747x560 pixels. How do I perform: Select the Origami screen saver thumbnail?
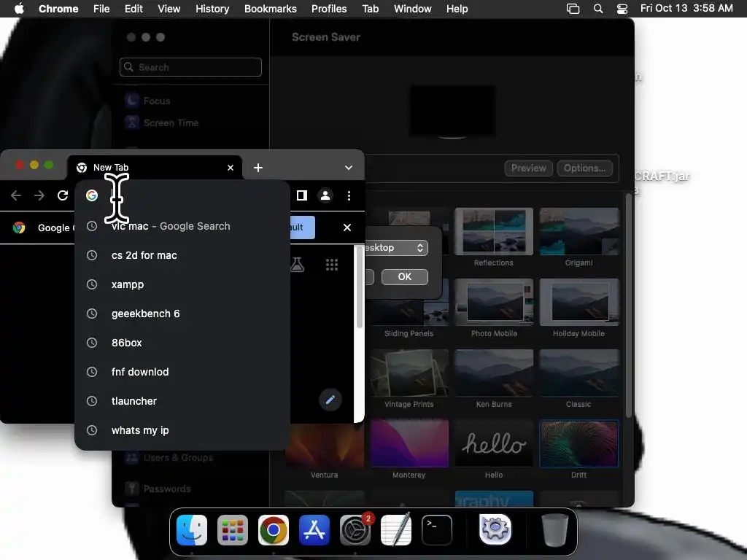pos(578,231)
